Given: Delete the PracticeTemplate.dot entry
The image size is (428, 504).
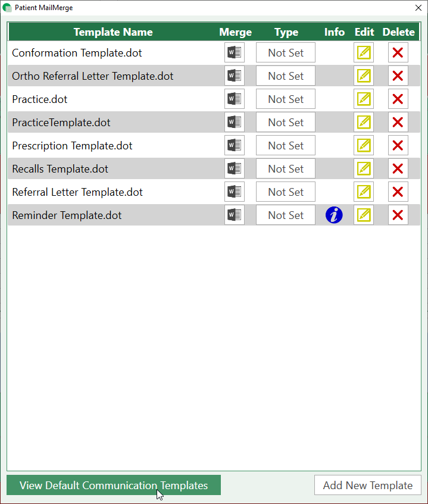Looking at the screenshot, I should coord(398,122).
